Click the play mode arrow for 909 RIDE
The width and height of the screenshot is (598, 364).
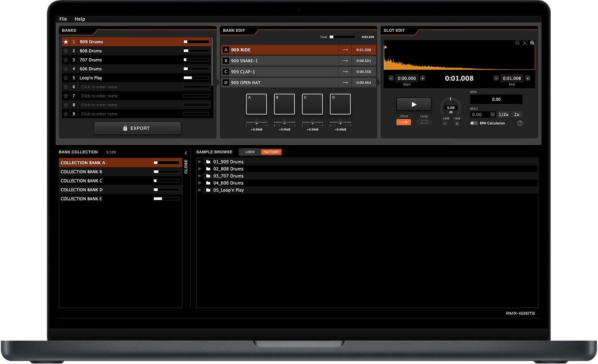[x=345, y=50]
